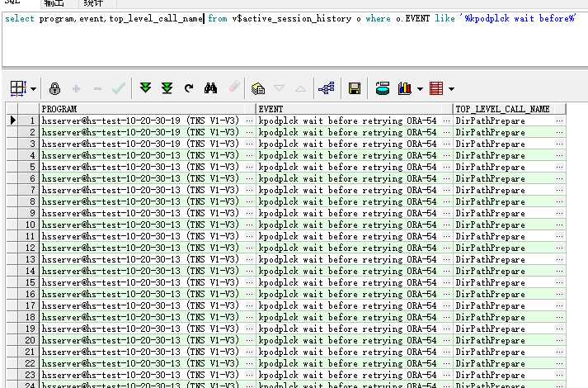Image resolution: width=588 pixels, height=388 pixels.
Task: Click the red table layout icon
Action: (436, 88)
